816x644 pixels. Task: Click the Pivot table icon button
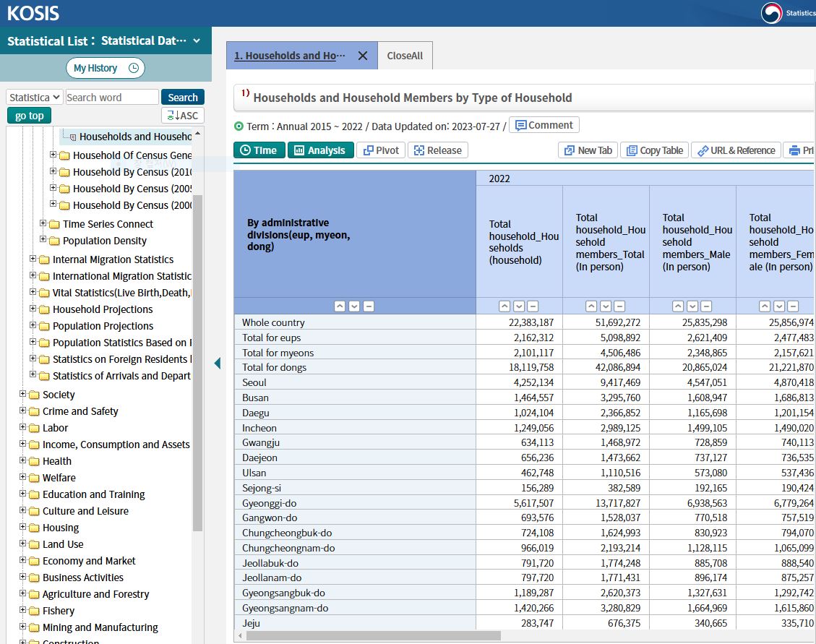click(x=381, y=150)
